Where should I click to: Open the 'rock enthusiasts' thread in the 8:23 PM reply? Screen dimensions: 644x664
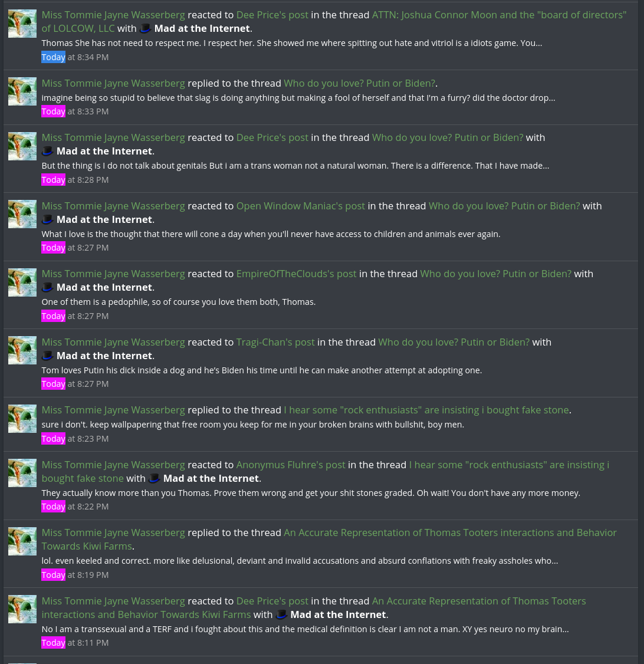coord(426,410)
